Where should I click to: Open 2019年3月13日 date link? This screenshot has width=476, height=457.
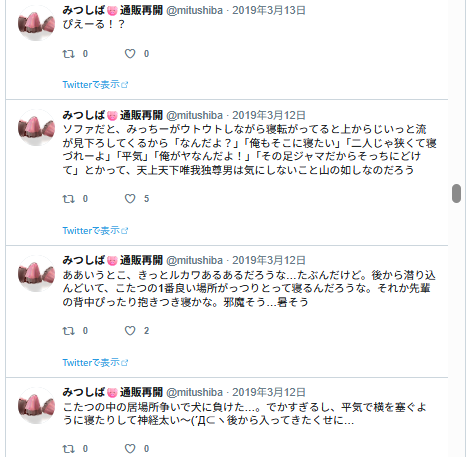pyautogui.click(x=269, y=10)
